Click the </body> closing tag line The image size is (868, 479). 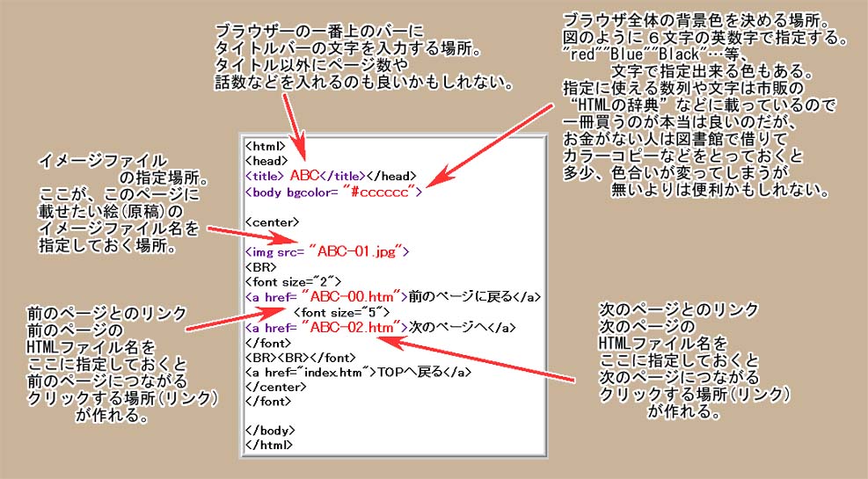(x=270, y=430)
